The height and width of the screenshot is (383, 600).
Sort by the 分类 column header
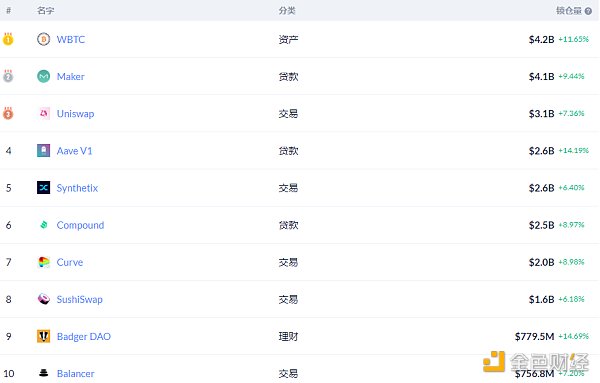click(287, 11)
